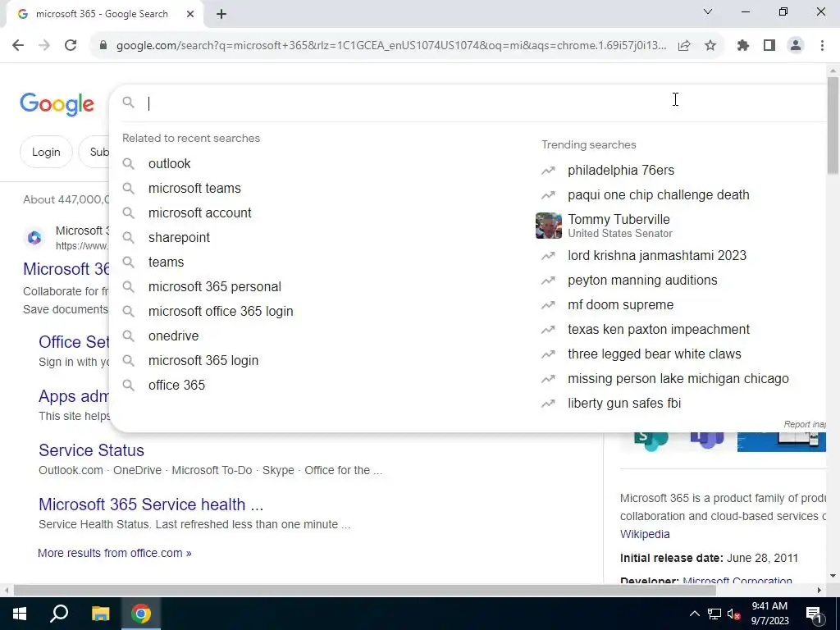
Task: Open the Service Status link
Action: 91,450
